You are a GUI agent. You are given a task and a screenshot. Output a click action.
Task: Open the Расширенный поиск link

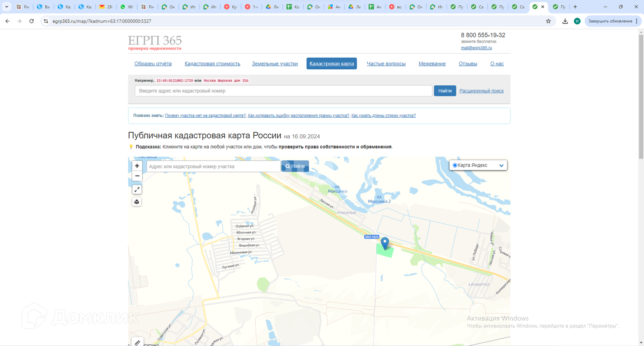click(482, 91)
